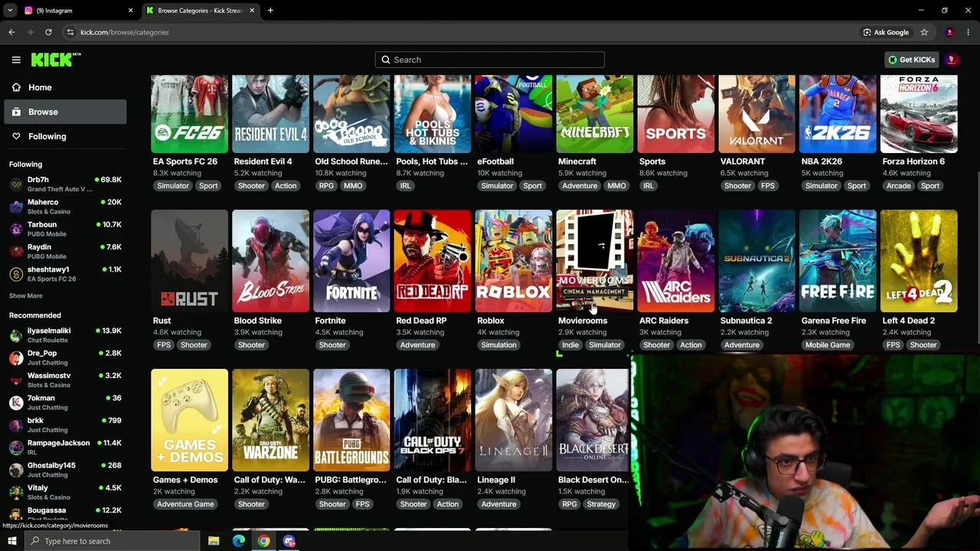The width and height of the screenshot is (980, 551).
Task: Open the EA Sports FC 26 category thumbnail
Action: click(189, 114)
